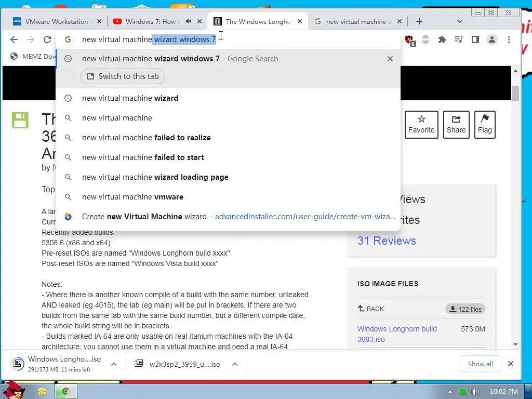Click the Google icon in the address bar
This screenshot has width=532, height=399.
[68, 39]
